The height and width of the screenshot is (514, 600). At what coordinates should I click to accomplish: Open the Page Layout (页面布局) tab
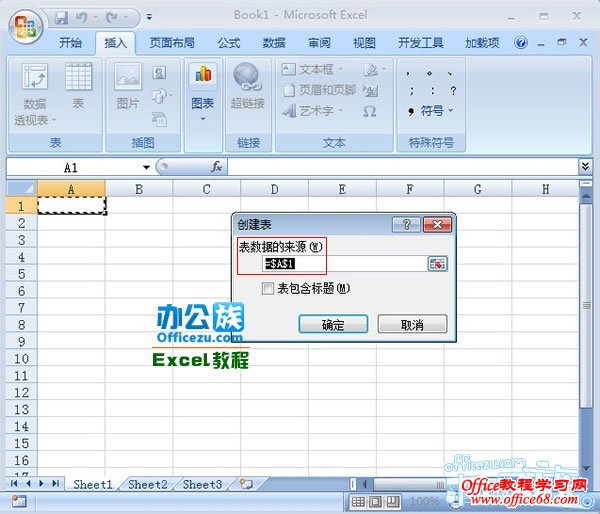(x=172, y=43)
